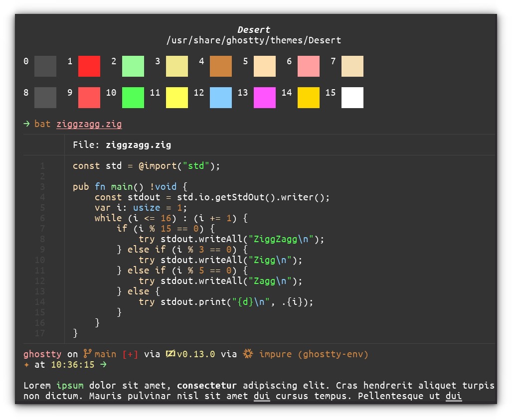Click the "impure" nix shell label
512x420 pixels.
275,354
